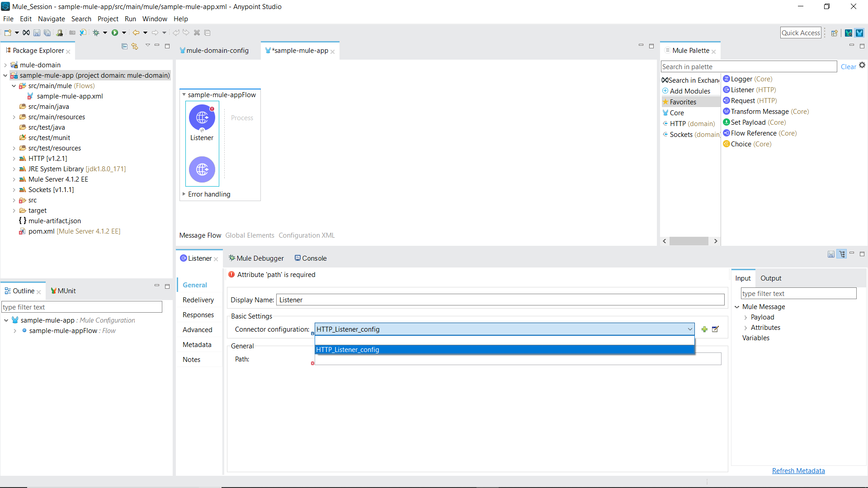Image resolution: width=868 pixels, height=488 pixels.
Task: Switch to the Mule Debug perspective icon
Action: tap(849, 33)
